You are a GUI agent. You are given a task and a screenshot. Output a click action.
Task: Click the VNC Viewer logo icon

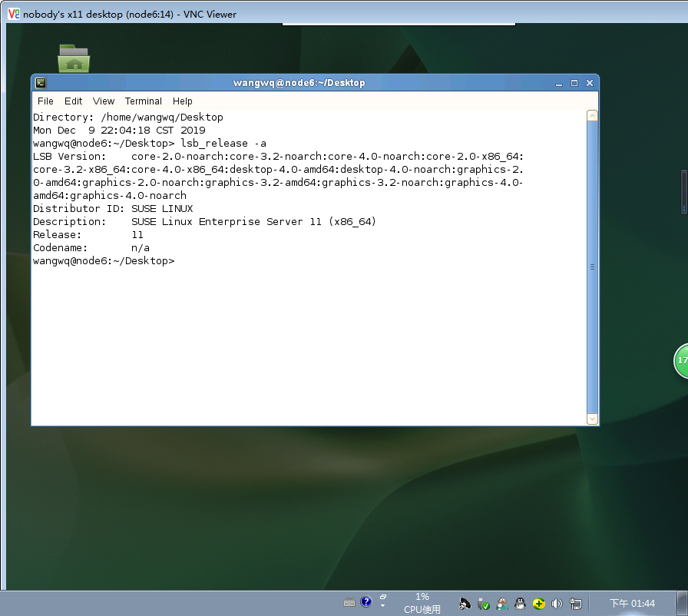14,14
